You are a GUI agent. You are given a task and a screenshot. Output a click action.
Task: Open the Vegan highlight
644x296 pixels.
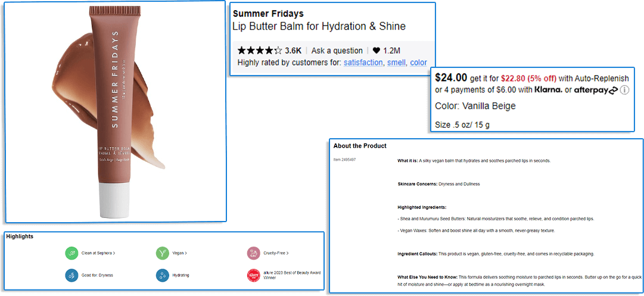click(180, 253)
